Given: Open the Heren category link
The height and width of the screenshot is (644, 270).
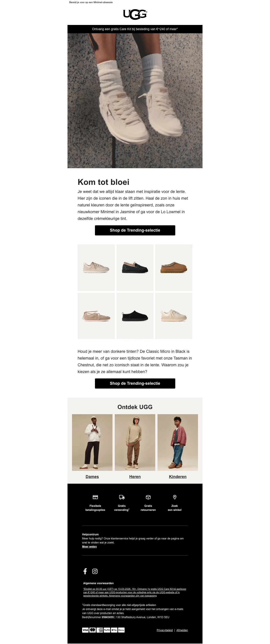Looking at the screenshot, I should point(135,476).
